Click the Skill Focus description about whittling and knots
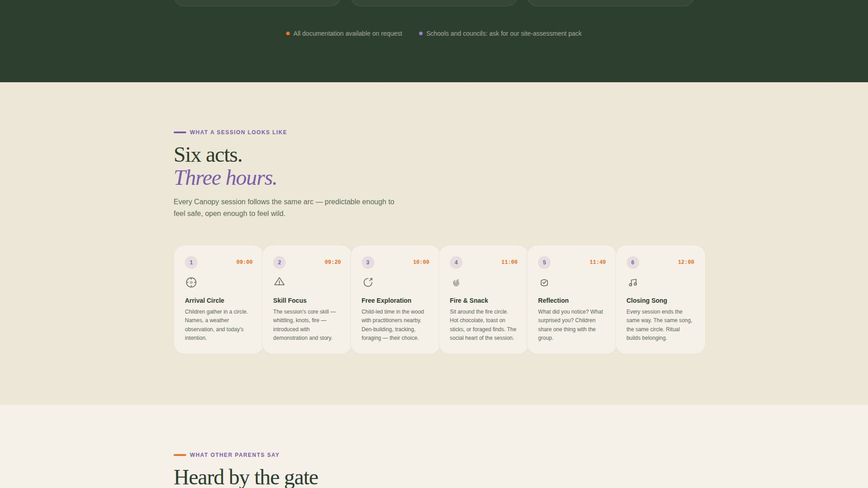The width and height of the screenshot is (868, 488). point(304,325)
